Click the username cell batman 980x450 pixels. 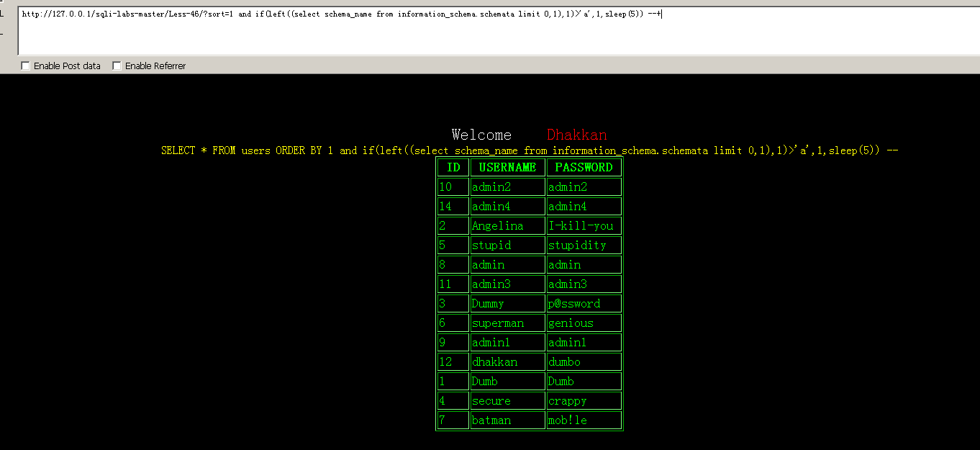pos(508,420)
